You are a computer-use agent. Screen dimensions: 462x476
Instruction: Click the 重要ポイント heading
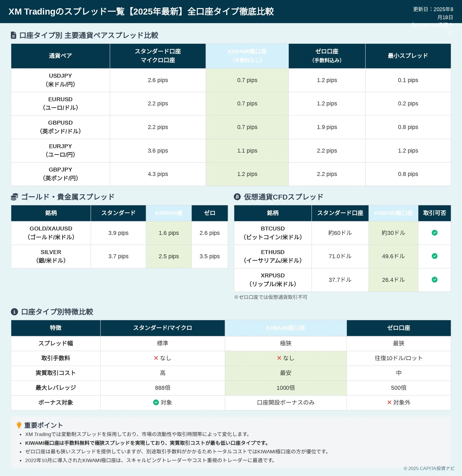click(44, 425)
